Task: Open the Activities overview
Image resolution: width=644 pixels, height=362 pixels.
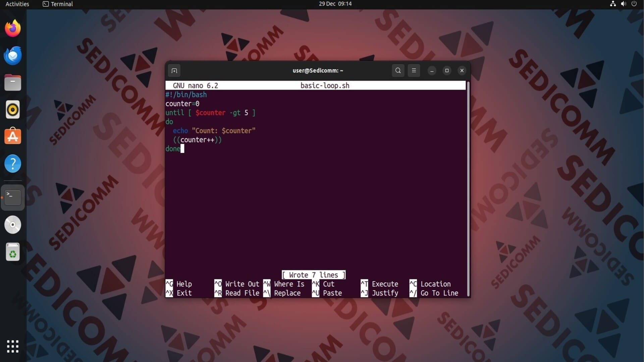Action: click(x=17, y=4)
